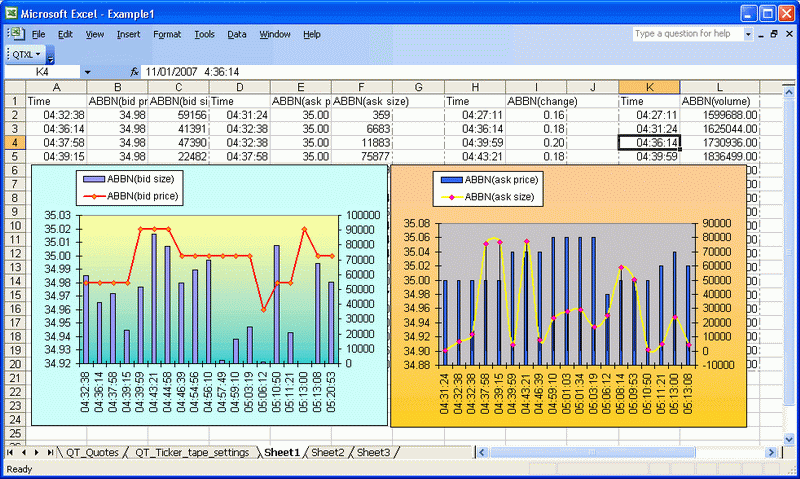The image size is (800, 479).
Task: Open the Data menu
Action: [237, 34]
